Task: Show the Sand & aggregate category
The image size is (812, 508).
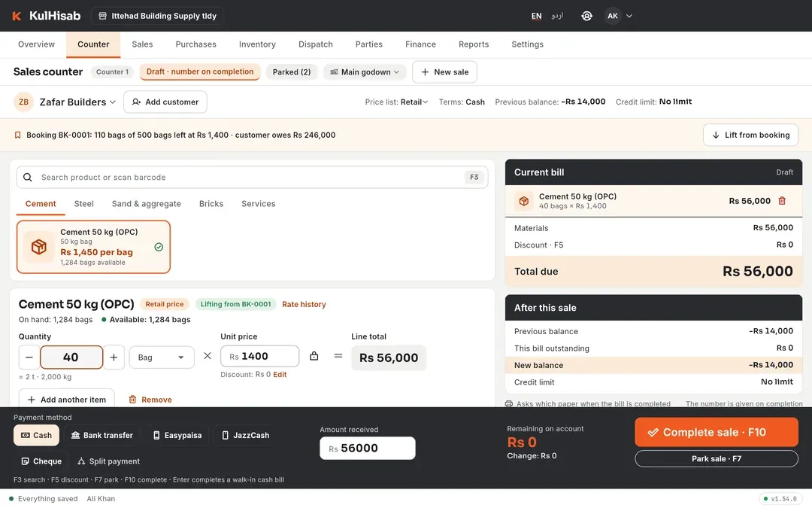Action: point(147,204)
